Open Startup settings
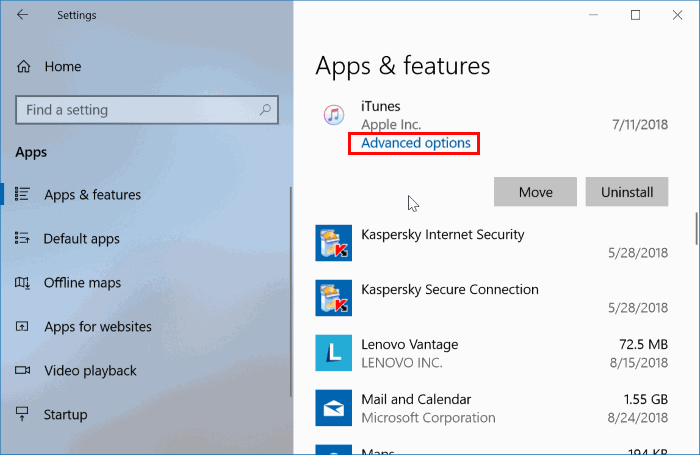The width and height of the screenshot is (700, 455). pos(66,414)
